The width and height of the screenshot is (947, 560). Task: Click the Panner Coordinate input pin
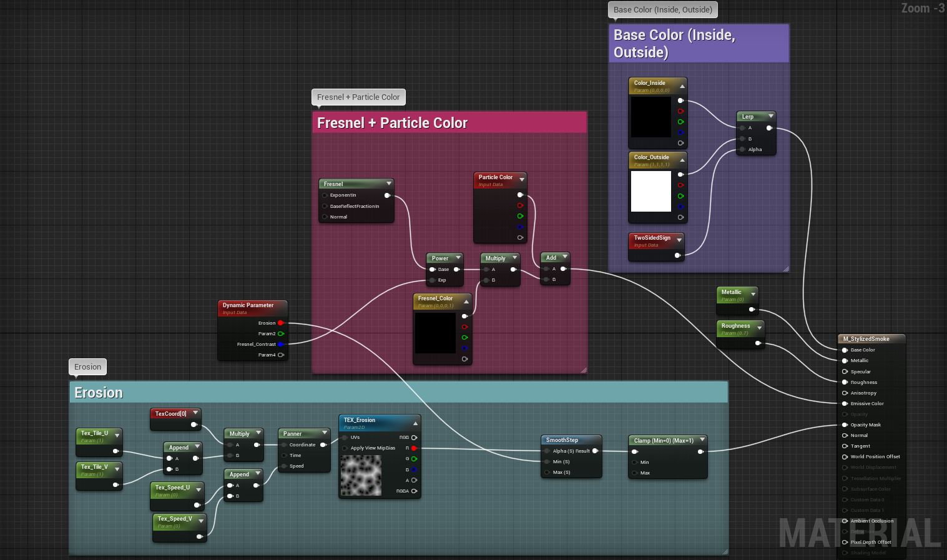(x=283, y=445)
